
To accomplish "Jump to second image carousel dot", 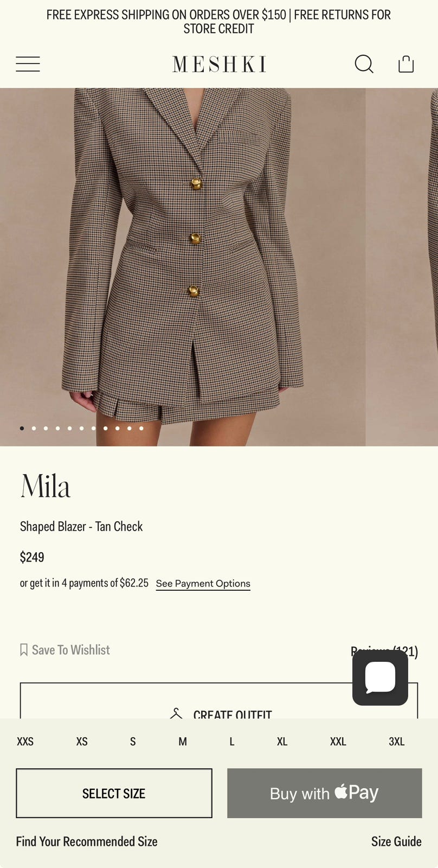I will click(34, 428).
